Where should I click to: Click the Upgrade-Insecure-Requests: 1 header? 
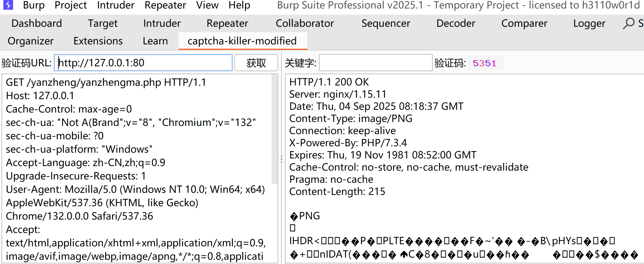click(x=76, y=176)
